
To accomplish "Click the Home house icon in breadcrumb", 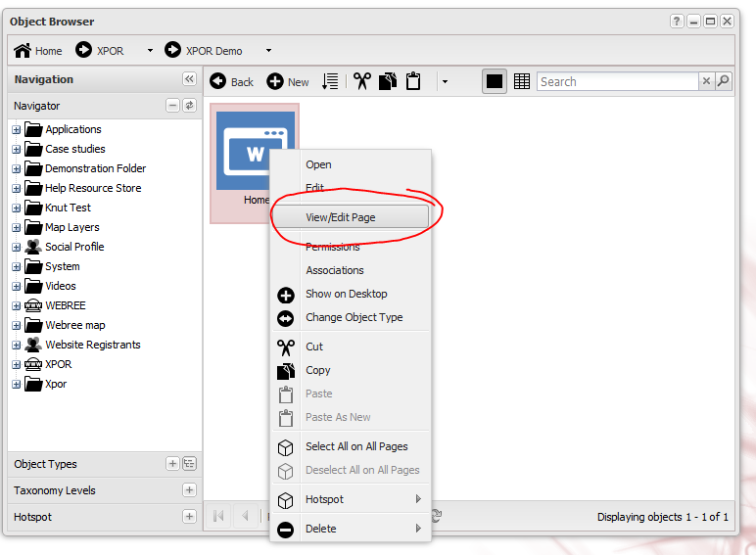I will click(23, 50).
